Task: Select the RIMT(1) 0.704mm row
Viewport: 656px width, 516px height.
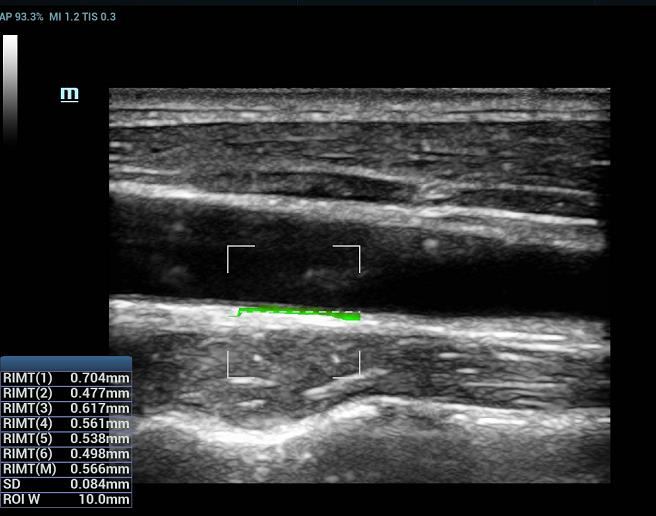Action: [66, 378]
